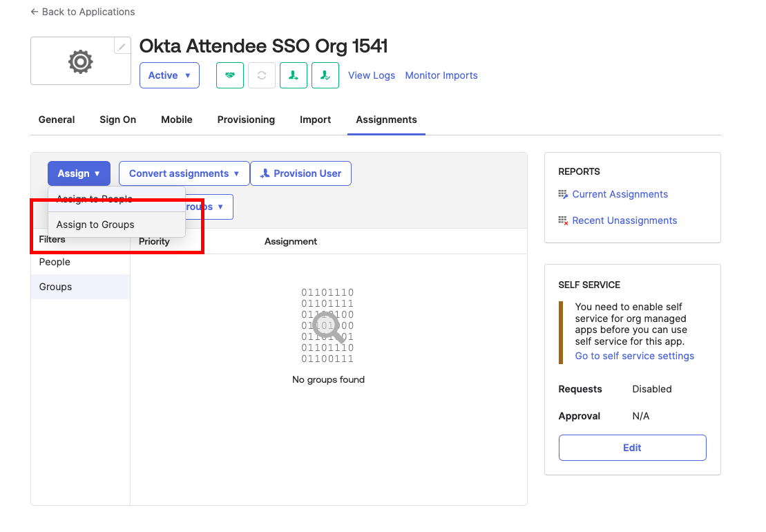The image size is (766, 532).
Task: Switch to the Provisioning tab
Action: 246,120
